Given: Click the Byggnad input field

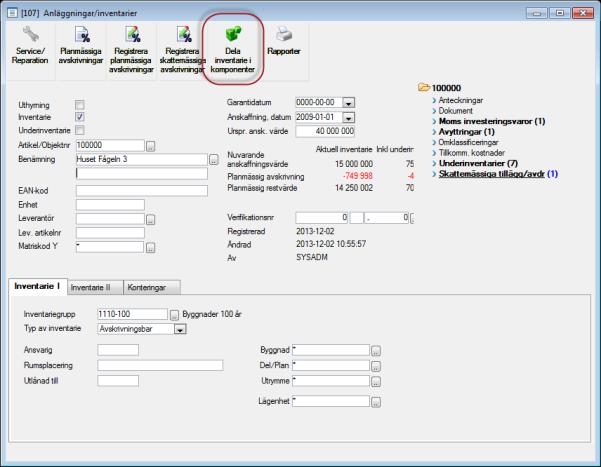Looking at the screenshot, I should coord(331,350).
